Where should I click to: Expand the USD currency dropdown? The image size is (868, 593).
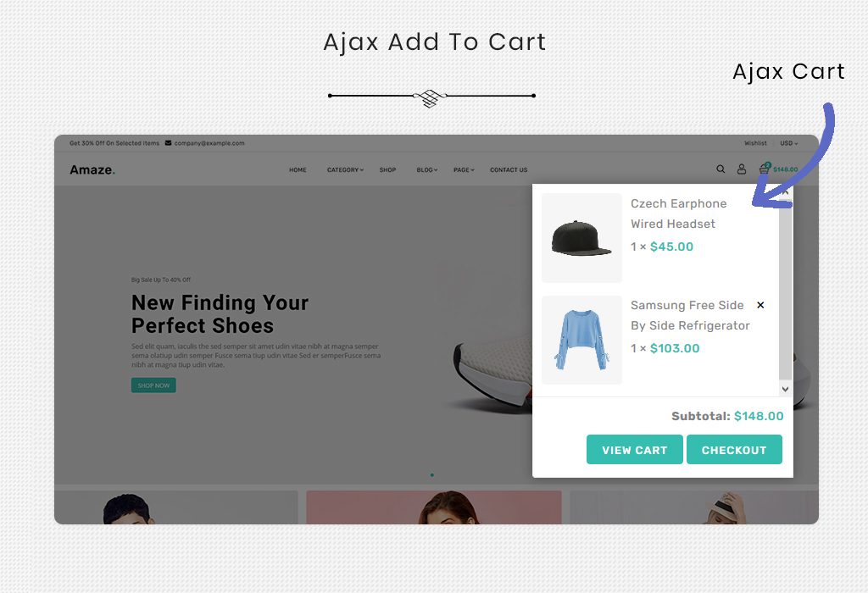point(789,142)
